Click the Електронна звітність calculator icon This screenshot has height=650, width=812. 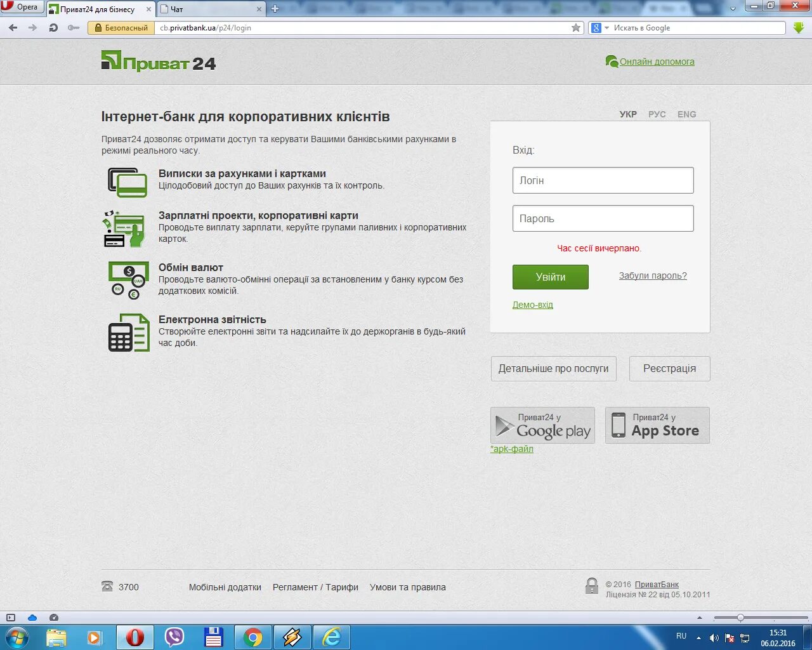click(x=129, y=333)
